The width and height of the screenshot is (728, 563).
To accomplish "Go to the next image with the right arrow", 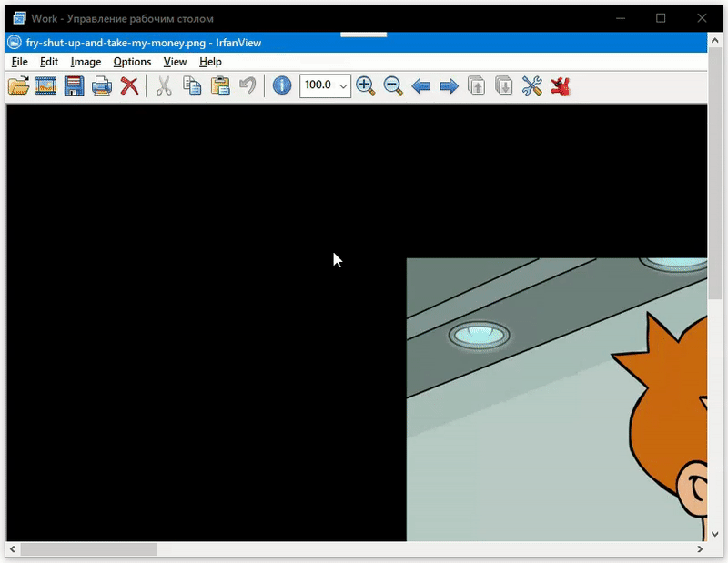I will click(x=449, y=85).
